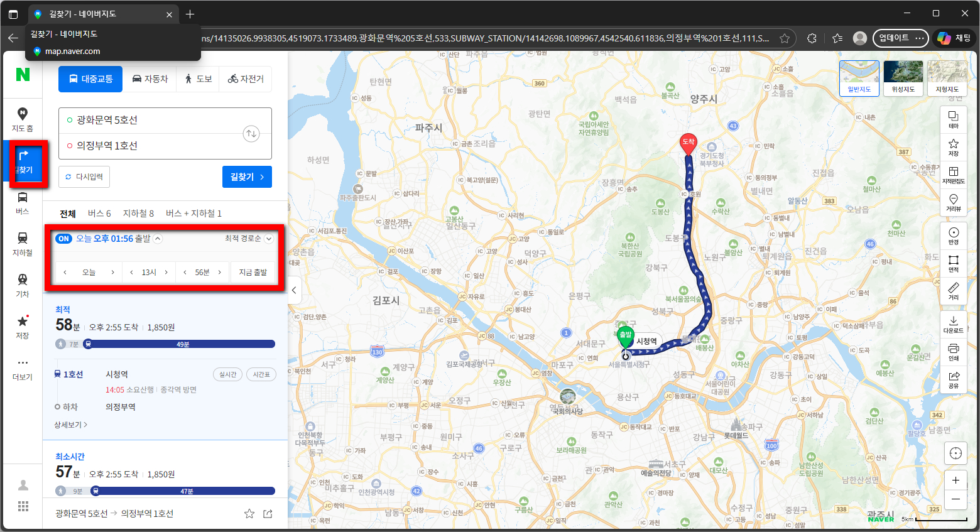This screenshot has height=532, width=980.
Task: Increase hour from 13시
Action: tap(166, 273)
